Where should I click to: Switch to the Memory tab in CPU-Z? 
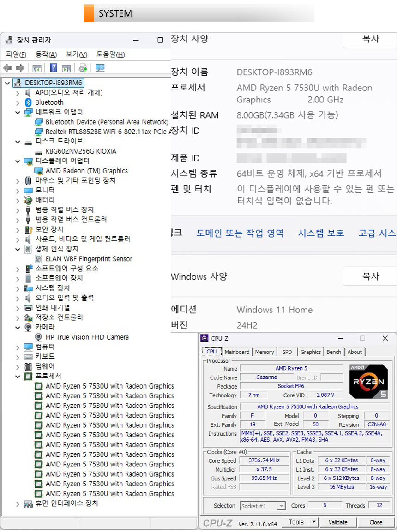[x=265, y=352]
